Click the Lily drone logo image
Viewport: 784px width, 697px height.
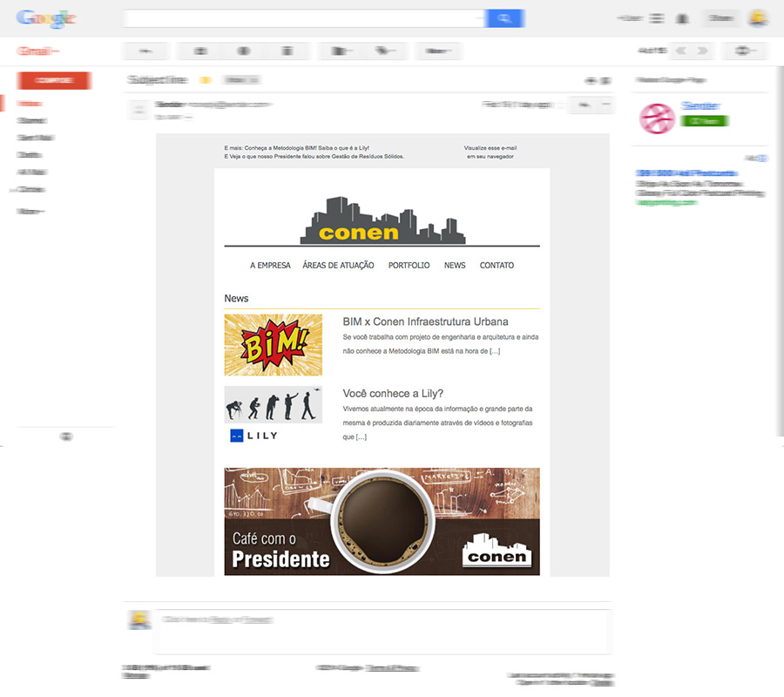click(x=254, y=436)
